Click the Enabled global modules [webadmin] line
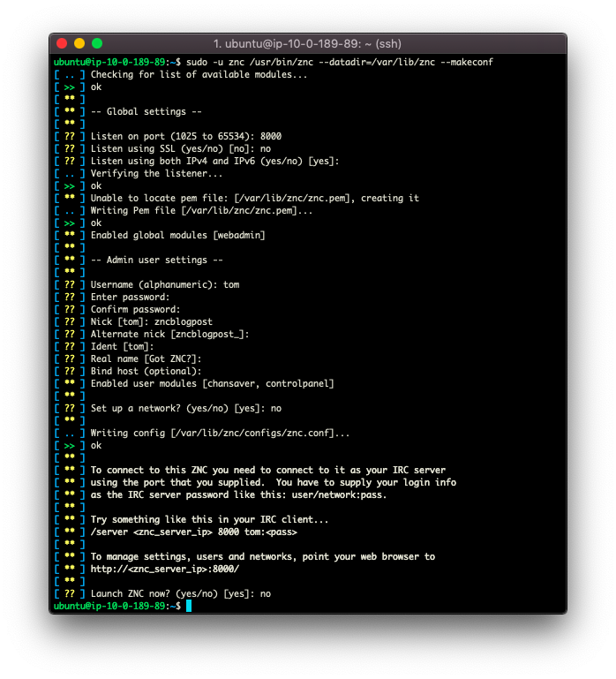Viewport: 616px width, 679px height. [177, 235]
